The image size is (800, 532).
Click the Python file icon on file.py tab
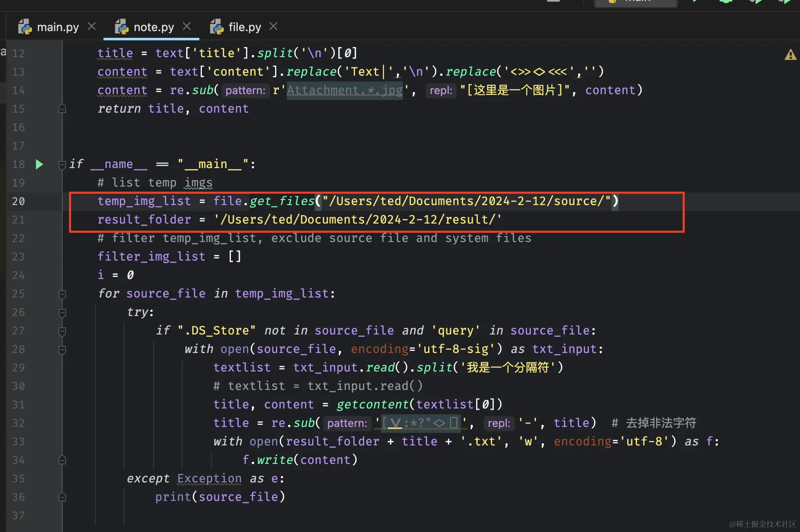tap(217, 27)
